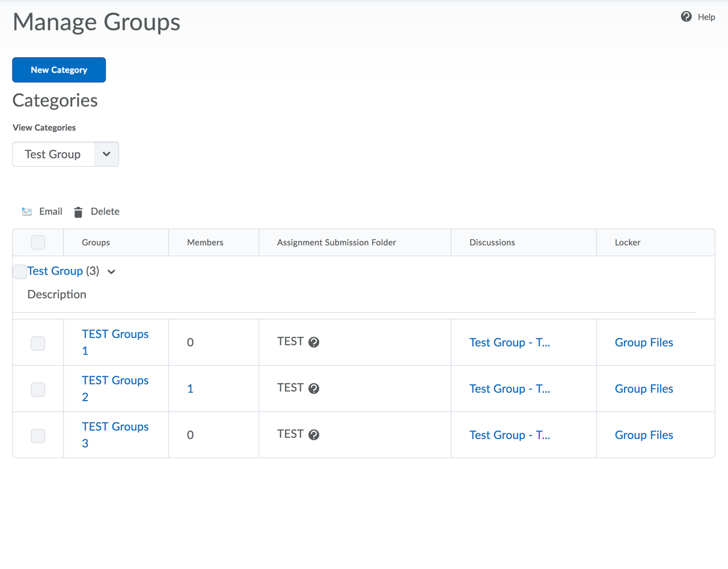Open the TEST Groups 3 link
The width and height of the screenshot is (728, 569).
pyautogui.click(x=115, y=435)
